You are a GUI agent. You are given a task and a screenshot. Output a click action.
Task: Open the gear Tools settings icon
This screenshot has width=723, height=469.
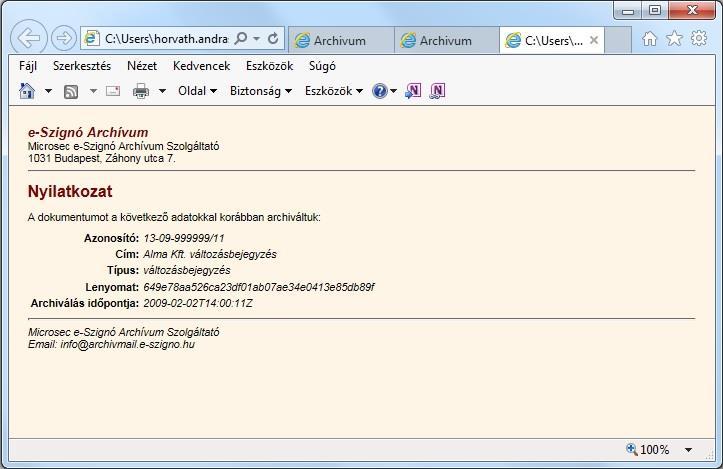coord(699,38)
